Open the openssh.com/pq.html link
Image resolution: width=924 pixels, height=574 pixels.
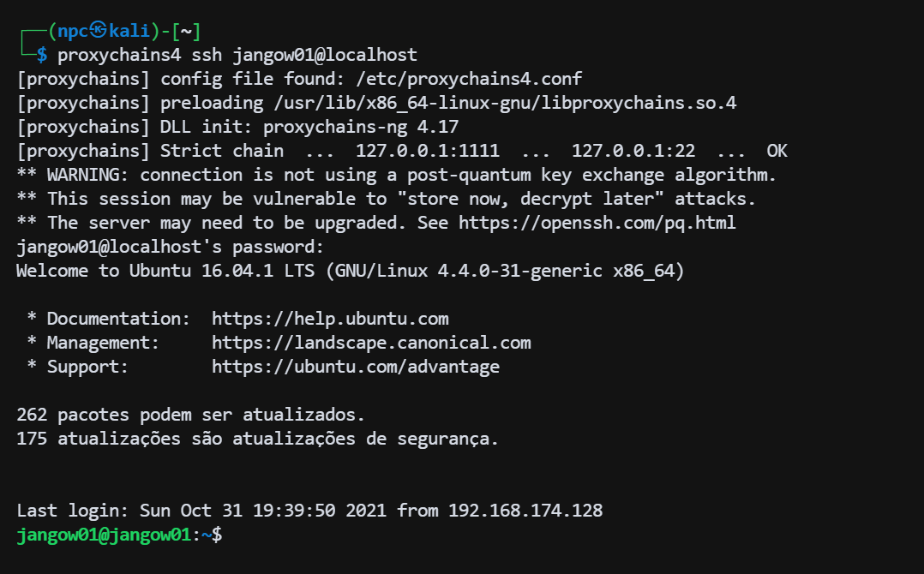(597, 223)
